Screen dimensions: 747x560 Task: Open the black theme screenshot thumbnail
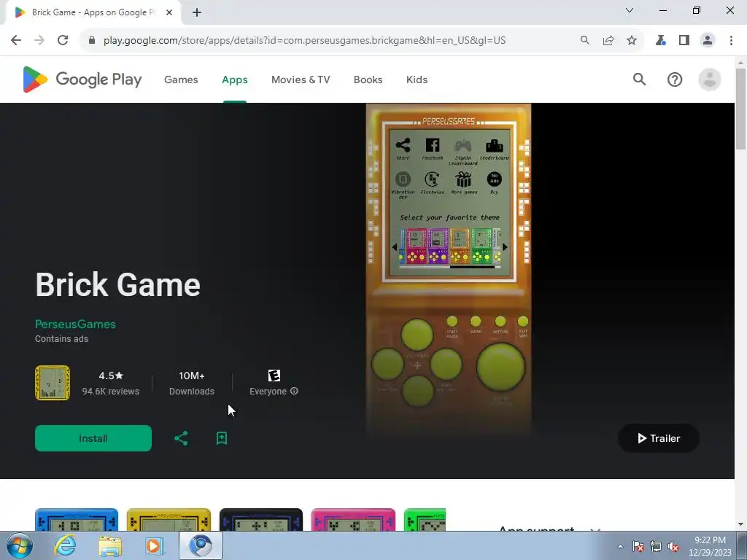(x=261, y=519)
